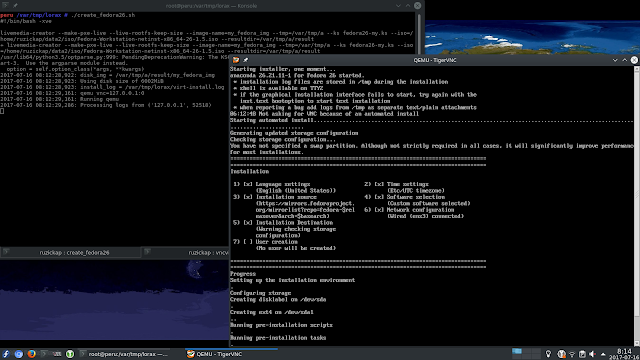Click 'Creating disklabel on /dev/sda' line
This screenshot has height=360, width=640.
(278, 299)
